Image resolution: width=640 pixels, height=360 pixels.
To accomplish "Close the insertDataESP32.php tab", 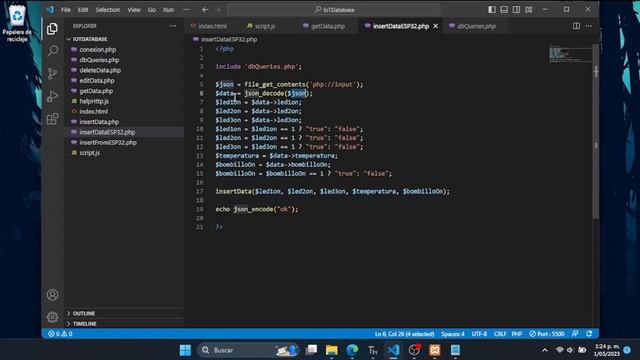I will [436, 26].
